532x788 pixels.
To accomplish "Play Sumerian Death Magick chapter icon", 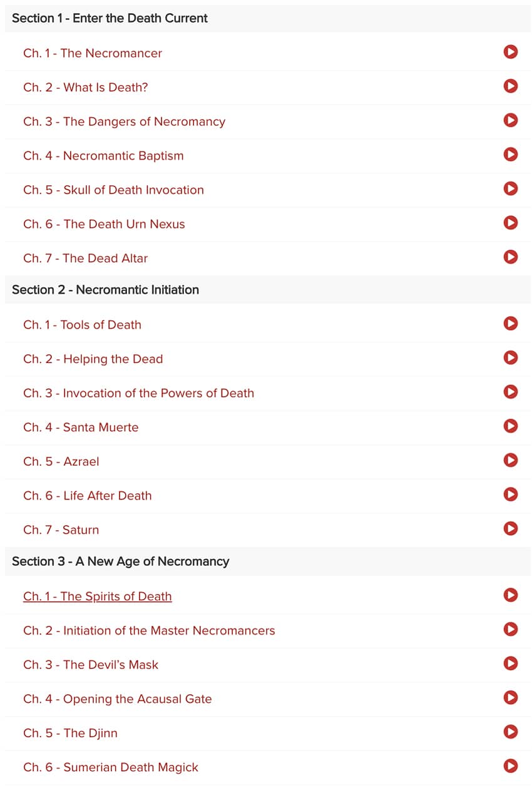I will coord(510,765).
